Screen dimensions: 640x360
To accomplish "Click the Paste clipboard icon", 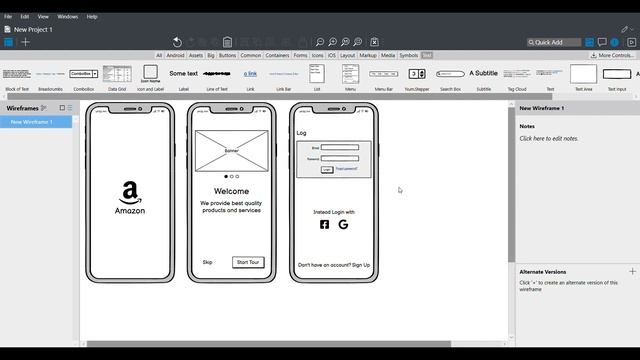I will pyautogui.click(x=227, y=42).
